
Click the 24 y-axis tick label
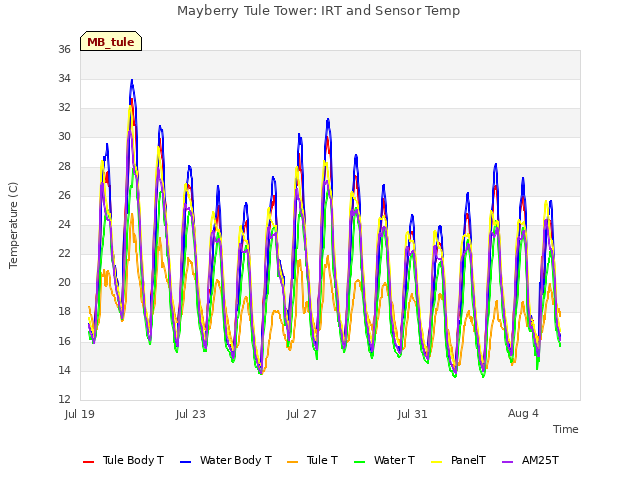pos(64,224)
